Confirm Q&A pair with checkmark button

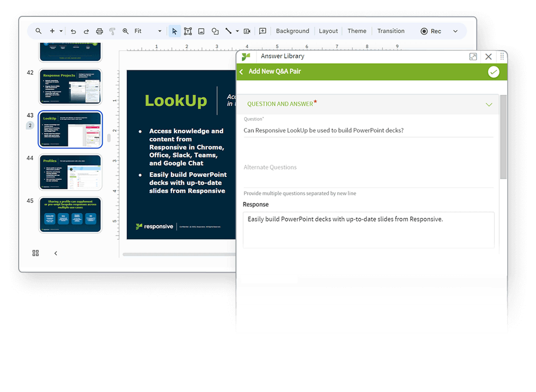494,72
